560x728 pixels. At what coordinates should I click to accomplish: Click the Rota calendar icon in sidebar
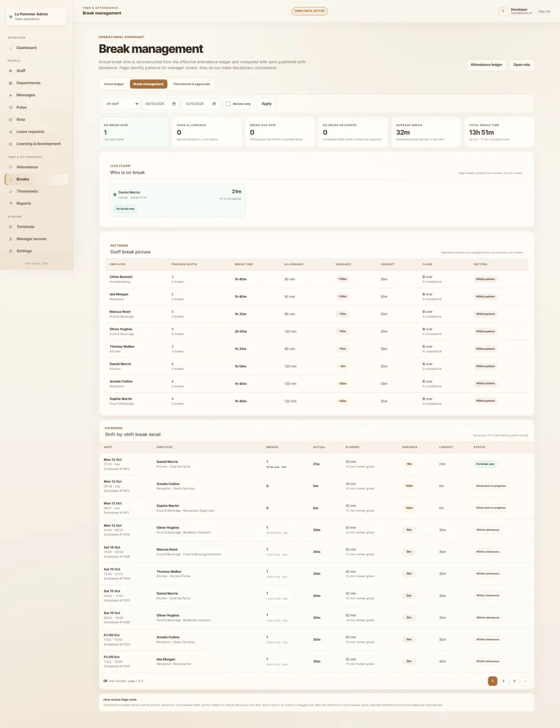pos(10,120)
